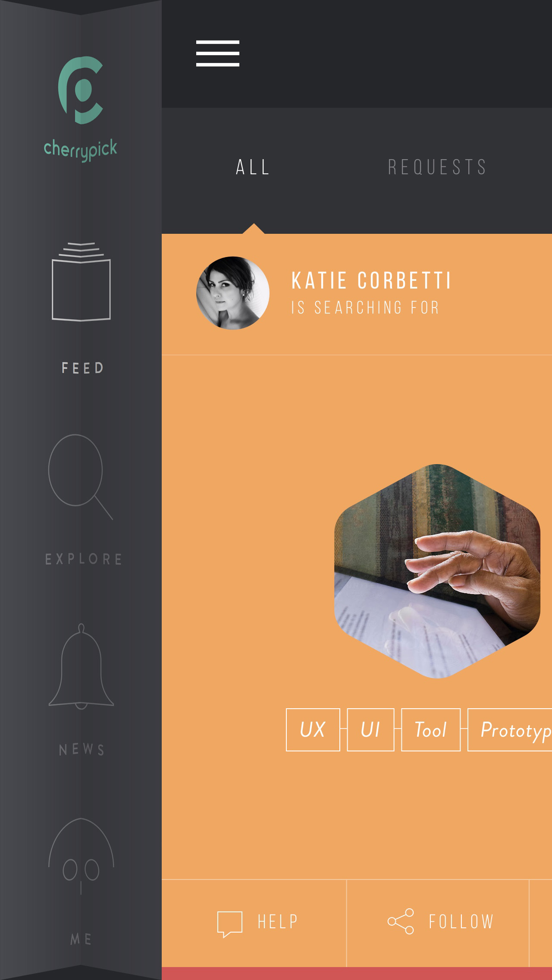Open Explore via the magnifying glass icon
552x980 pixels.
[x=80, y=477]
